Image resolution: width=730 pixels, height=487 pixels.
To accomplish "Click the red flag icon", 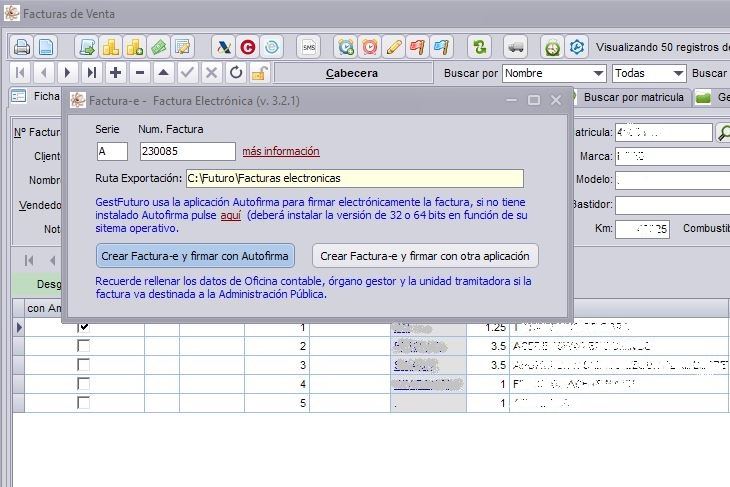I will click(x=417, y=47).
